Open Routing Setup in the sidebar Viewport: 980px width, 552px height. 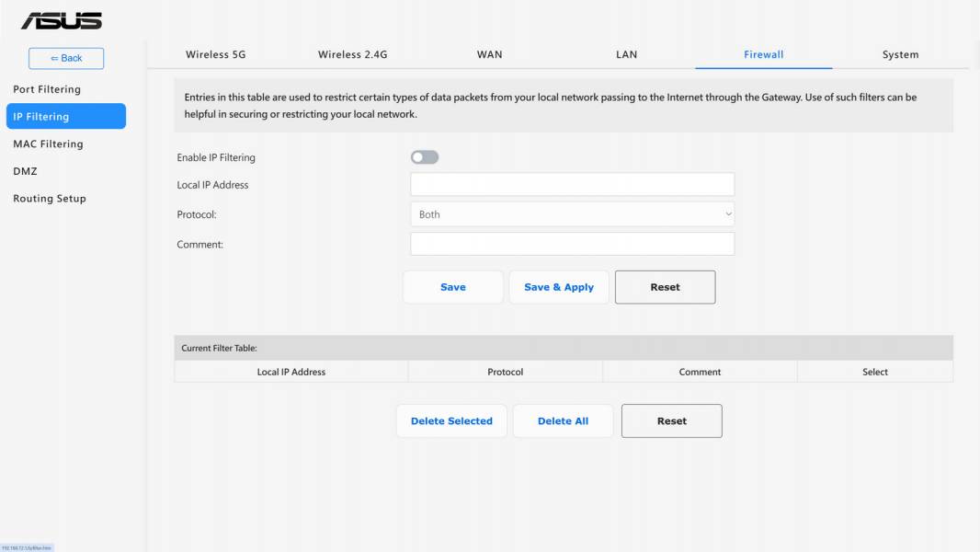point(50,198)
